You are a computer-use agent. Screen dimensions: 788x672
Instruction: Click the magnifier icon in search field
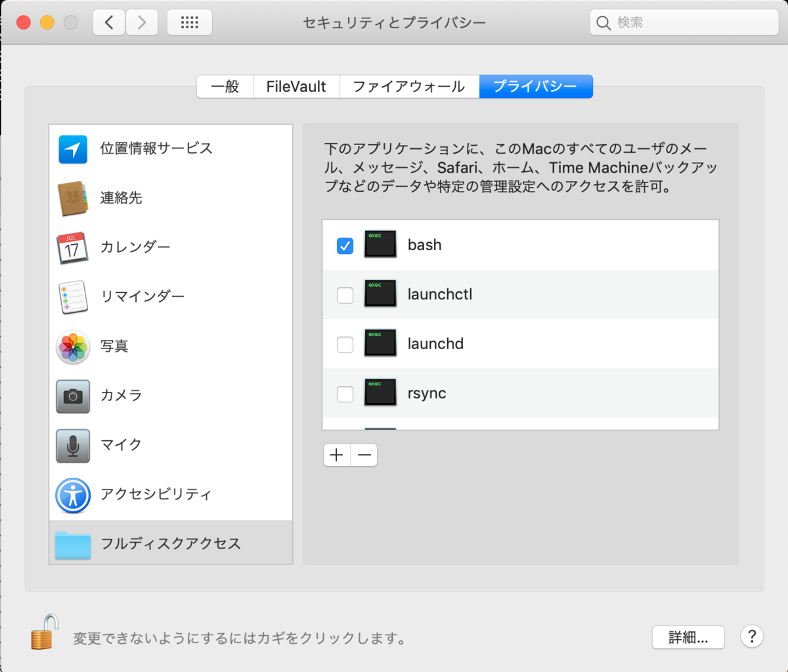[x=603, y=23]
